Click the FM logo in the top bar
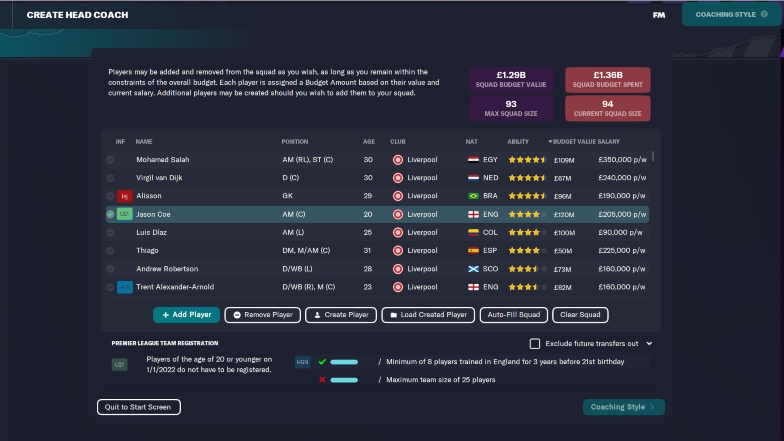The image size is (784, 441). click(659, 15)
